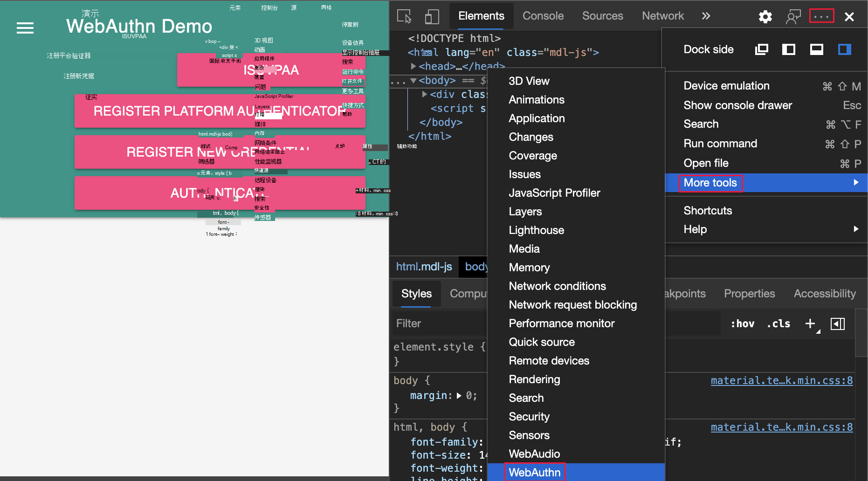Open Quick source tool
Screen dimensions: 868x481
[576, 342]
